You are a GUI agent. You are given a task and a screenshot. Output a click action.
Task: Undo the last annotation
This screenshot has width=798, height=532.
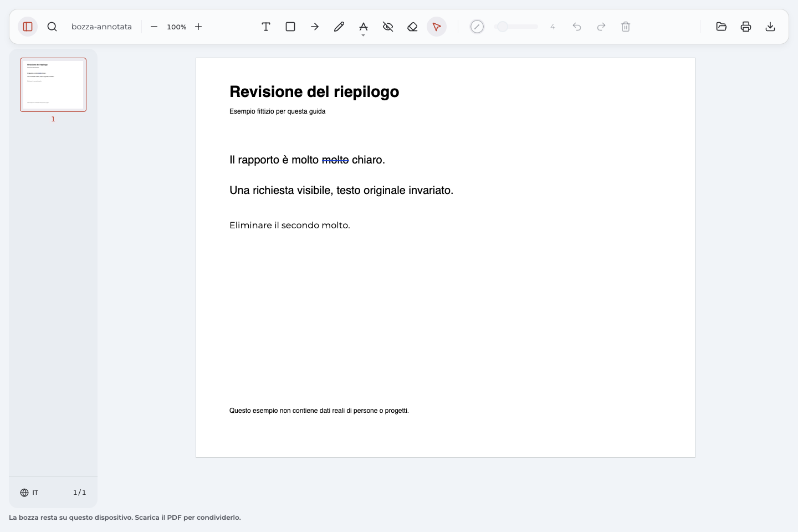pos(577,27)
